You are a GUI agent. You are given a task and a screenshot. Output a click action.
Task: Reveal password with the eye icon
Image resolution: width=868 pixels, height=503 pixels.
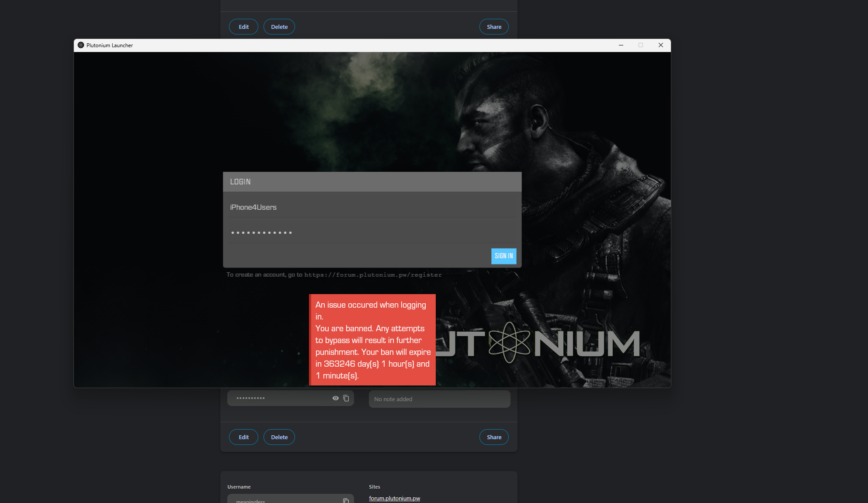(x=336, y=398)
